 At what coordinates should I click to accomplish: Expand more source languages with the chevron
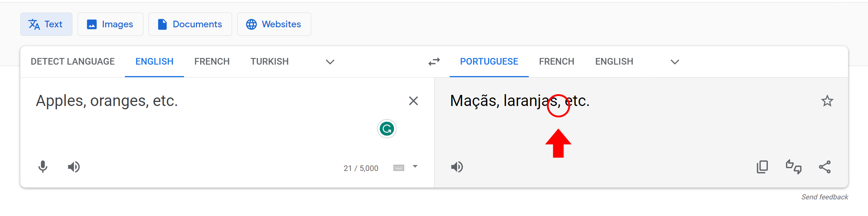[x=330, y=62]
